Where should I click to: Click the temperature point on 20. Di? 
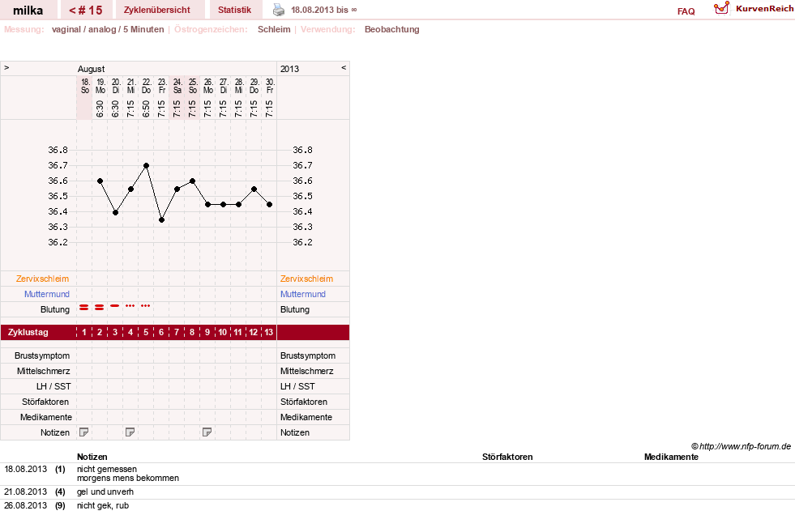point(115,212)
